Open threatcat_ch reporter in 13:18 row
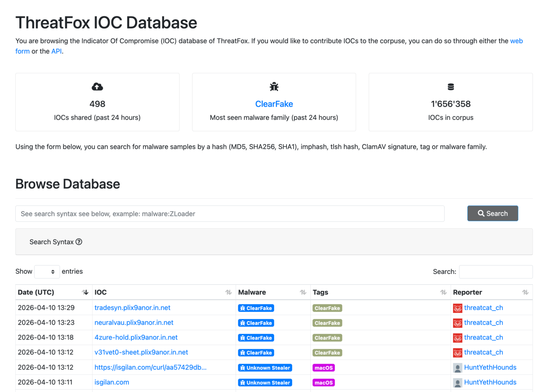This screenshot has width=544, height=392. coord(483,337)
